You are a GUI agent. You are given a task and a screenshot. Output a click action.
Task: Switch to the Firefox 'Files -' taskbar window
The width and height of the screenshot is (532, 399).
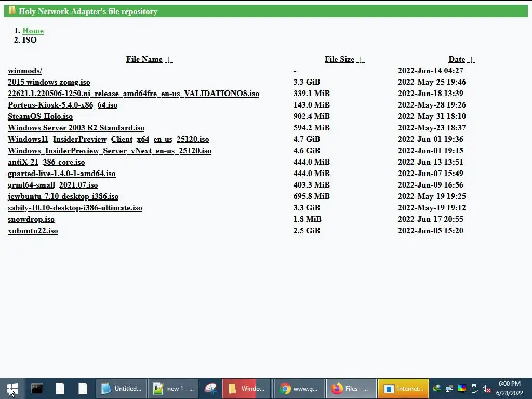351,389
